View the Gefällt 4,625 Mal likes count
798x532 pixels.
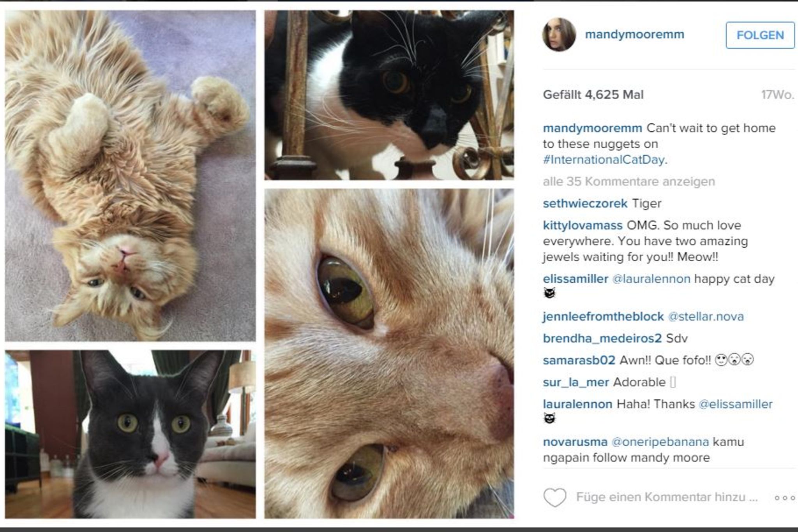(593, 95)
